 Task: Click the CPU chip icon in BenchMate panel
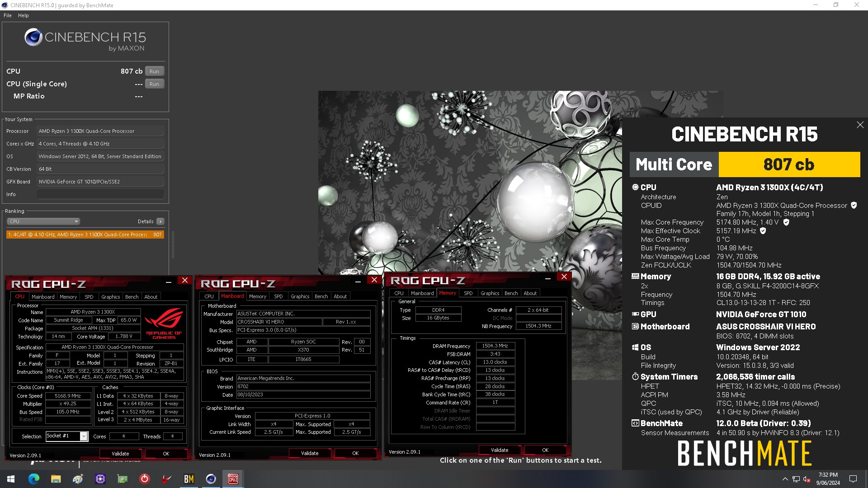[635, 187]
